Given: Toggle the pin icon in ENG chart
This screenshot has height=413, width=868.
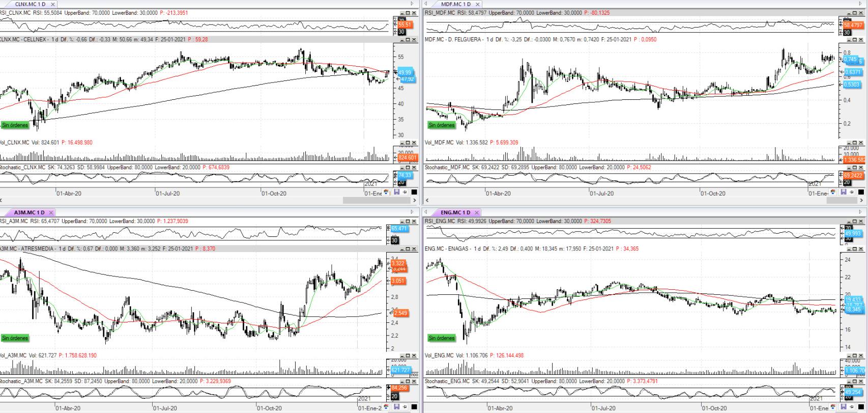Looking at the screenshot, I should (852, 407).
